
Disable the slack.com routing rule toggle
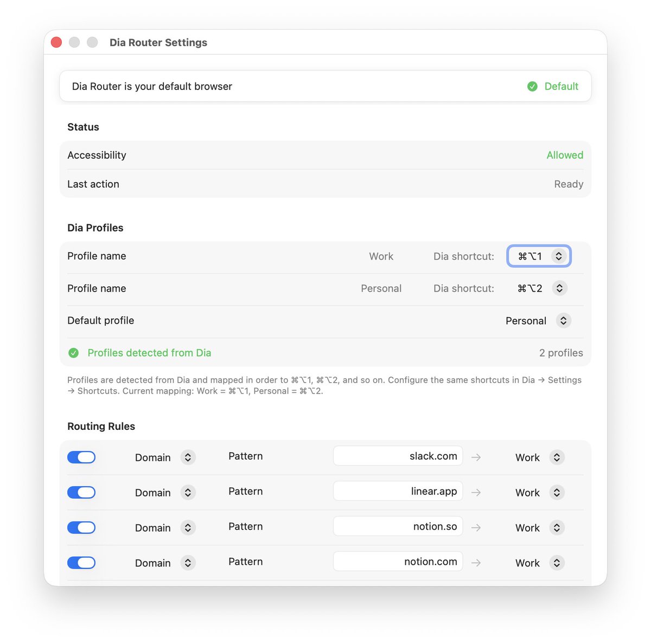click(81, 458)
